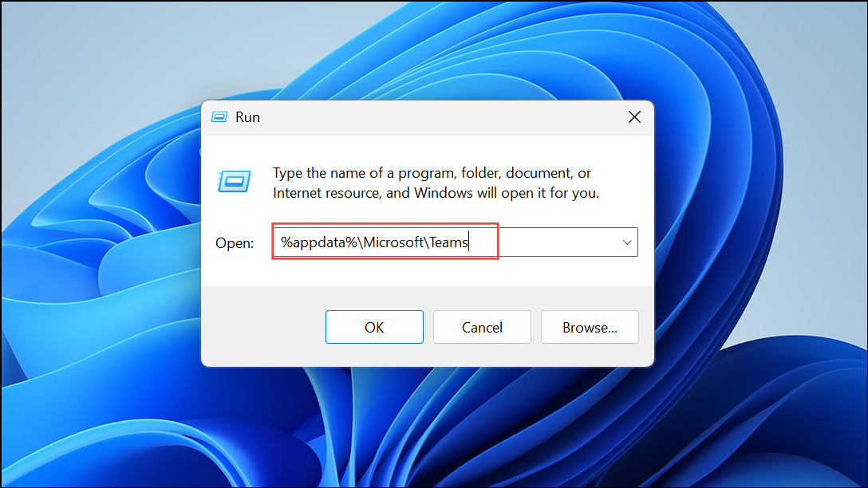Click the empty area of Run title bar

[443, 116]
